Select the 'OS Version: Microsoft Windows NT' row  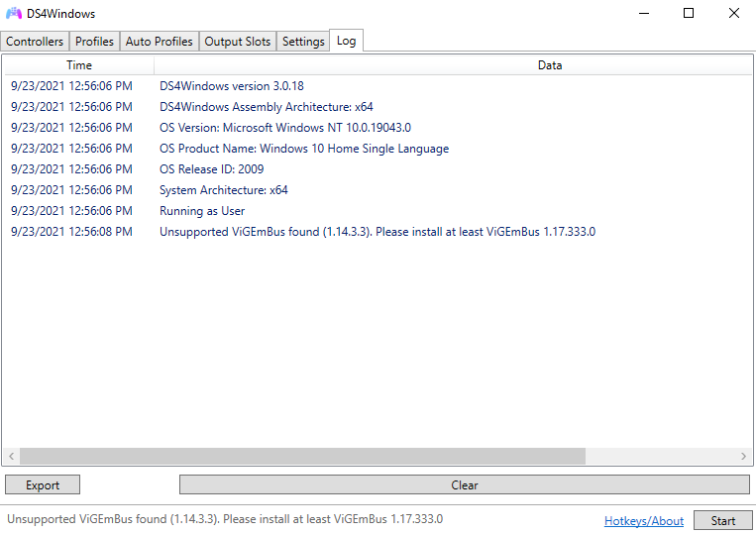(x=378, y=127)
